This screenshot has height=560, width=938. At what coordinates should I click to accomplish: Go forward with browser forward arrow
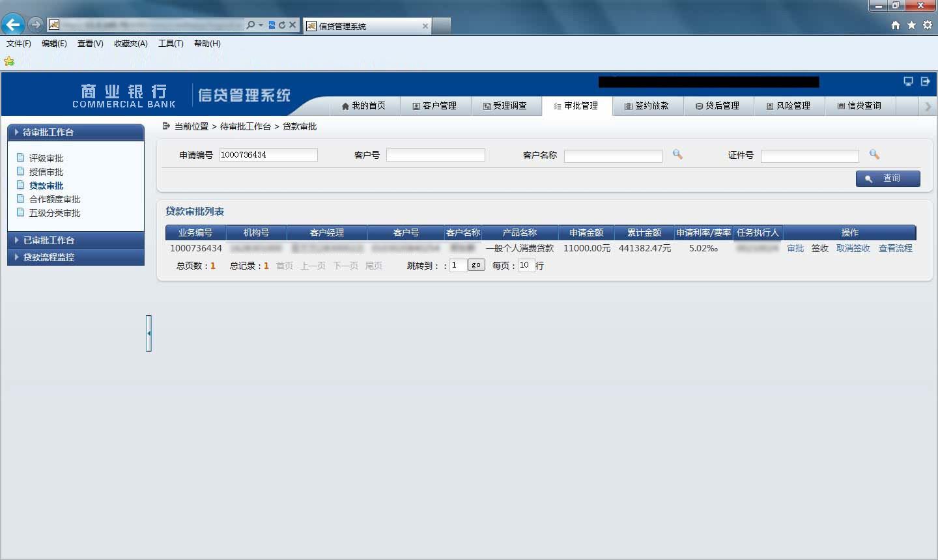click(x=36, y=25)
